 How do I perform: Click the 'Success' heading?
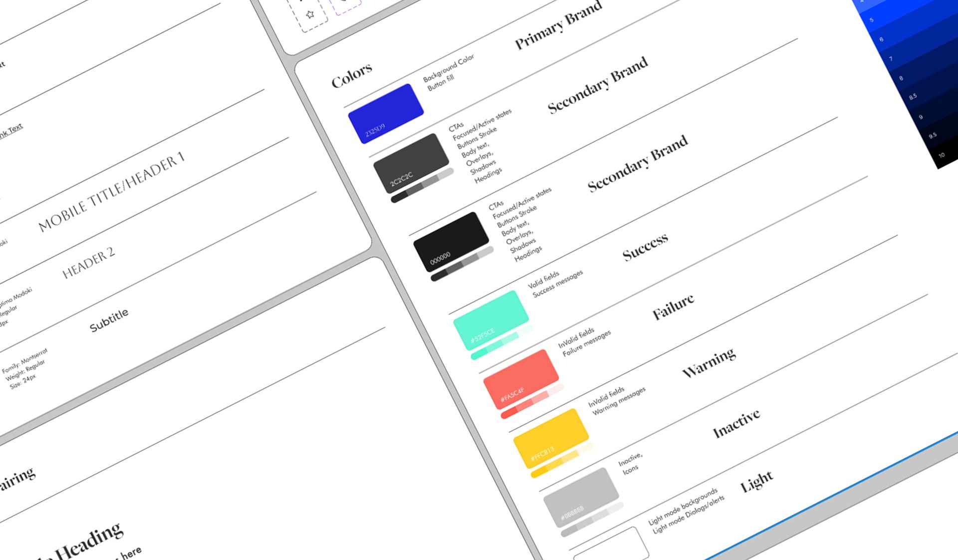645,247
